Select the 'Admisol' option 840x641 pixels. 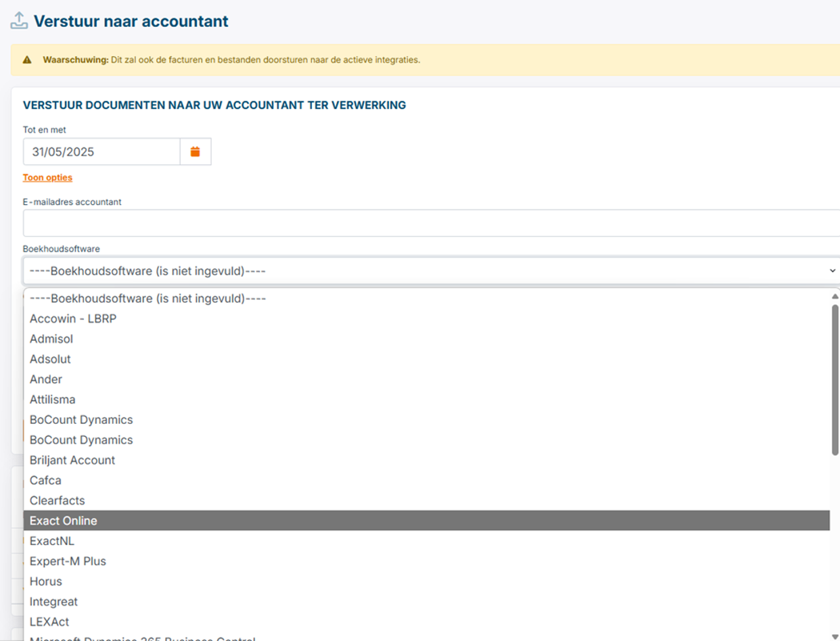tap(51, 339)
